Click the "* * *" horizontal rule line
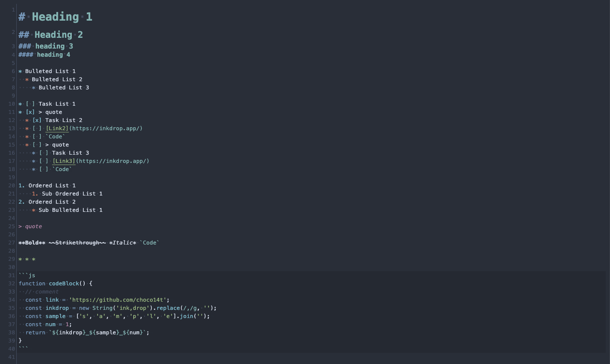 pos(27,259)
